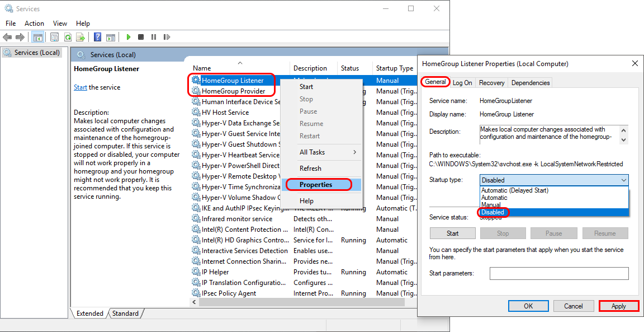
Task: Choose Start in the context menu
Action: [321, 87]
